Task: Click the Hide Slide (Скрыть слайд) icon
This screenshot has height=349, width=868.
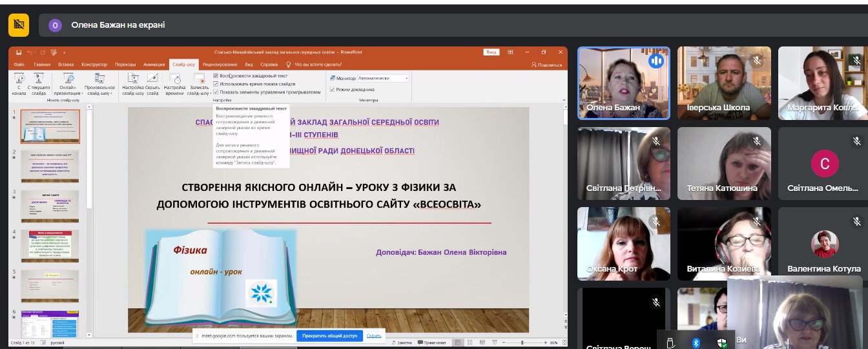Action: click(152, 79)
